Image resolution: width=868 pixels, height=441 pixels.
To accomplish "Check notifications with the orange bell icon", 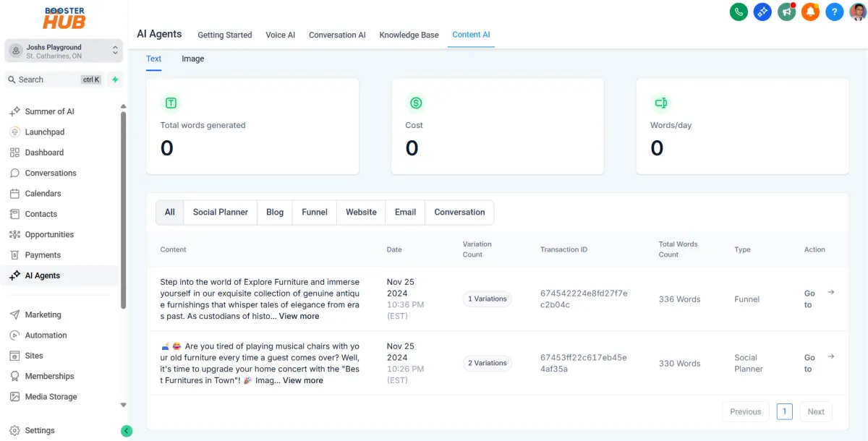I will coord(810,12).
